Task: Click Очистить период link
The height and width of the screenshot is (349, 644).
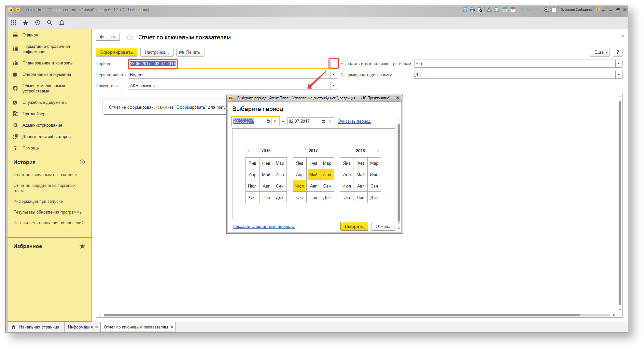Action: pos(354,121)
